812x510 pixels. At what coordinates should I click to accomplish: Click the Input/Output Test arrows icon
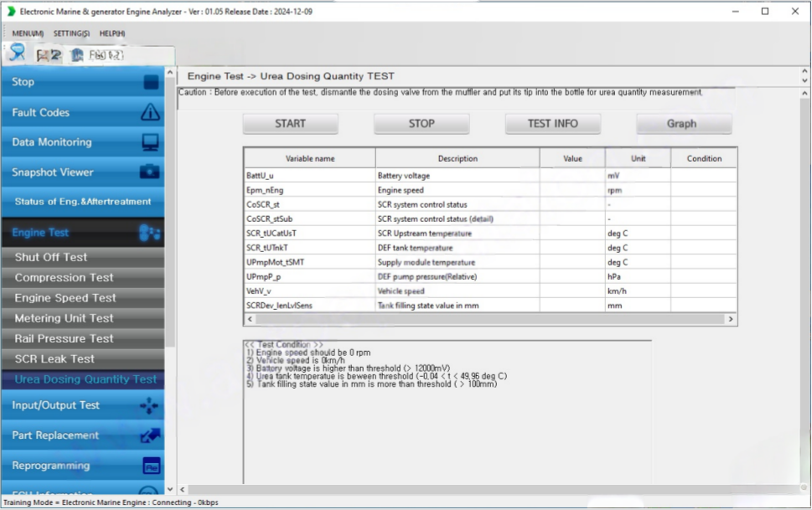click(149, 405)
